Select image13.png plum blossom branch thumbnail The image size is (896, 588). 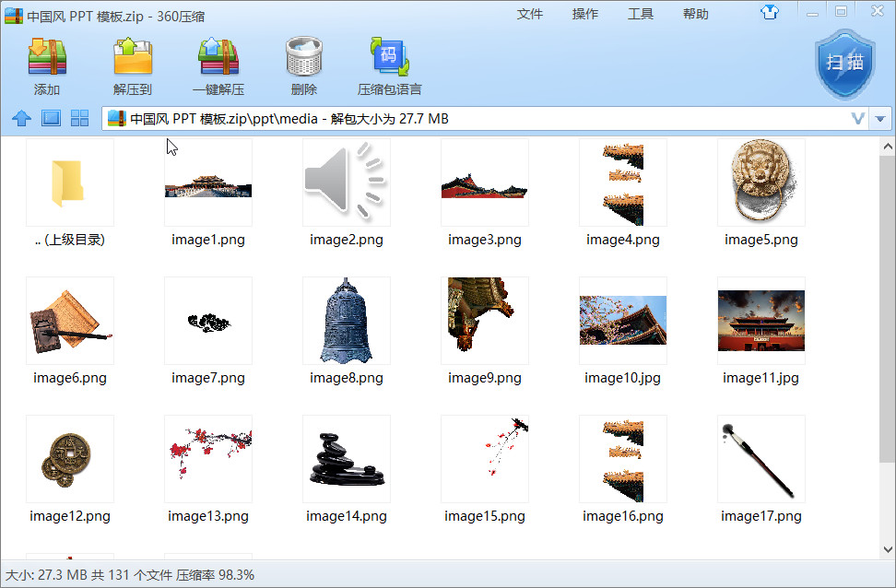point(208,459)
